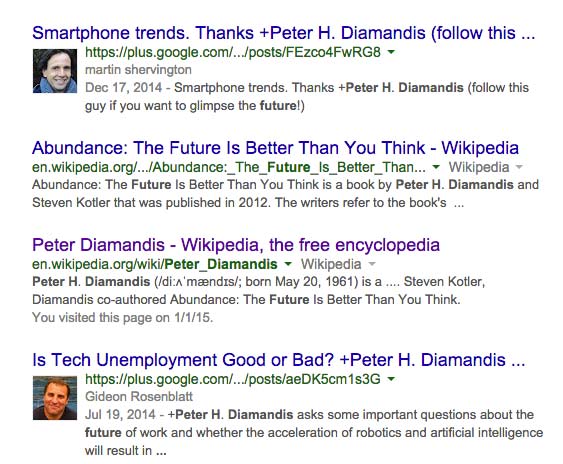563x464 pixels.
Task: Expand the green arrow after the Abundance Wikipedia URL
Action: [x=436, y=167]
